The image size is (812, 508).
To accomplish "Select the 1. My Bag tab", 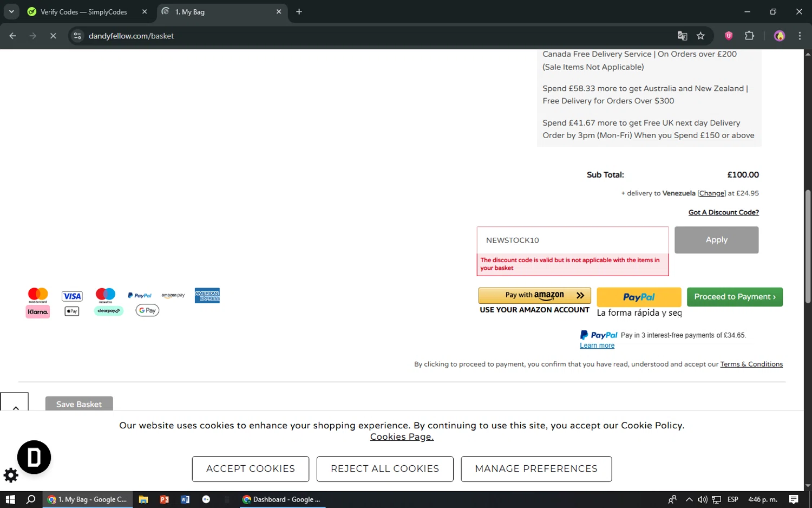I will pyautogui.click(x=222, y=11).
